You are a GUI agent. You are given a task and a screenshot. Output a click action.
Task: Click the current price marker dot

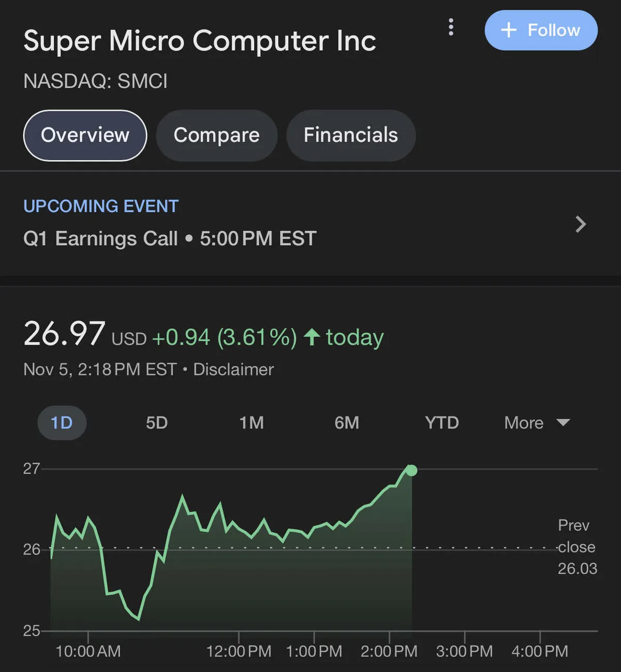[x=411, y=470]
